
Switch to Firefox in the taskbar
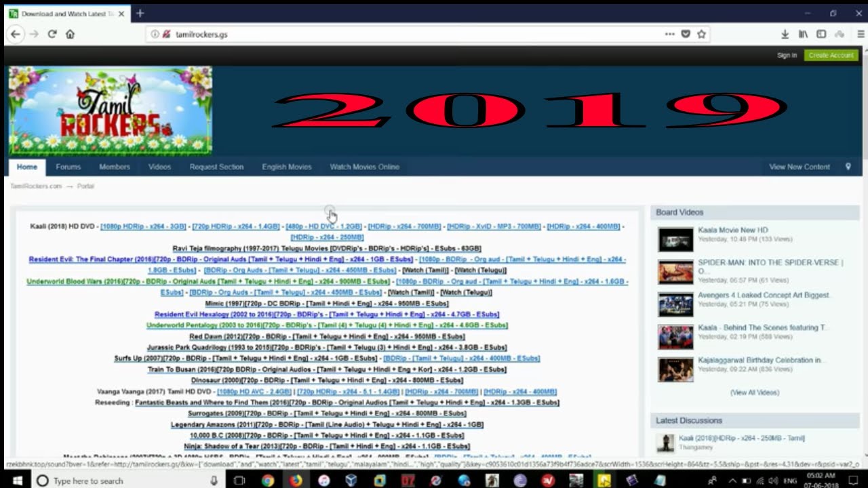tap(296, 481)
